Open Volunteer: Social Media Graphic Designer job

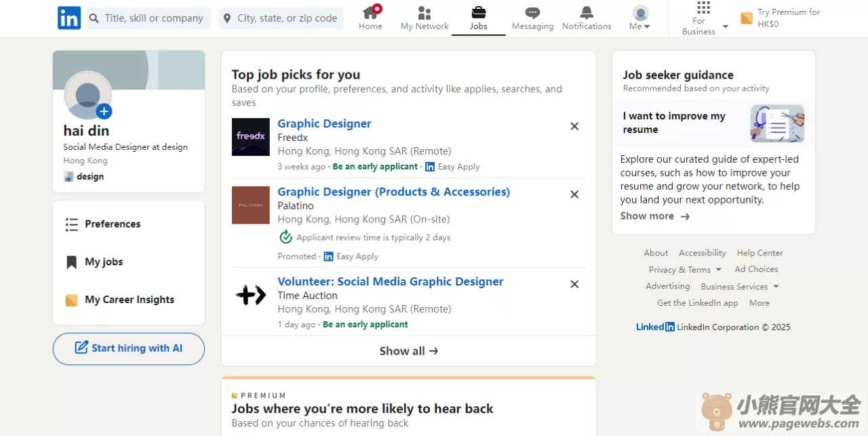tap(391, 281)
